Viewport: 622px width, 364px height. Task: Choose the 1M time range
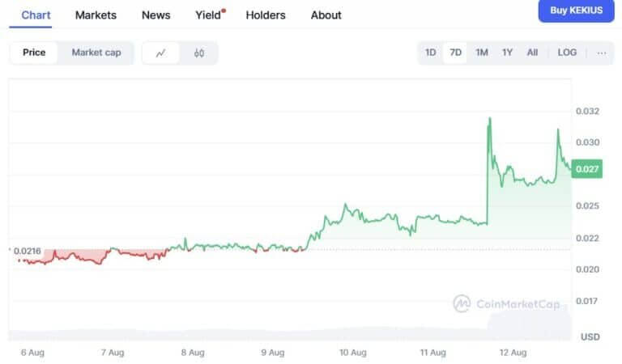[482, 53]
